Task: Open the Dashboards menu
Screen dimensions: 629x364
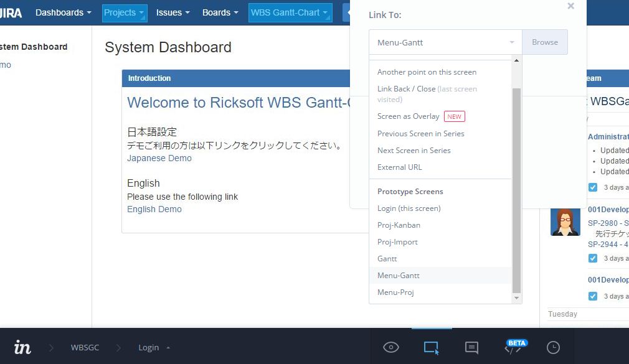Action: click(64, 13)
